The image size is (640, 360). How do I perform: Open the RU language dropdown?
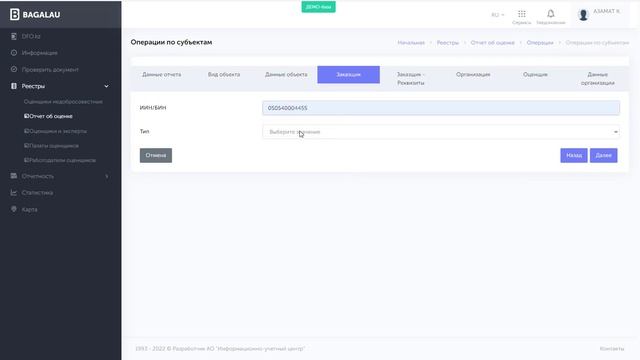[498, 15]
